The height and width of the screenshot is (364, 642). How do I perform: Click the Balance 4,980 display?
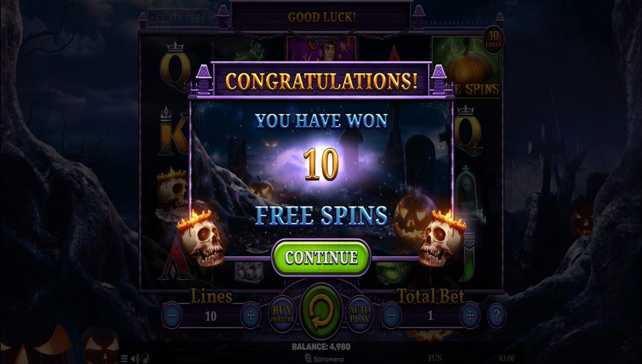[x=321, y=347]
